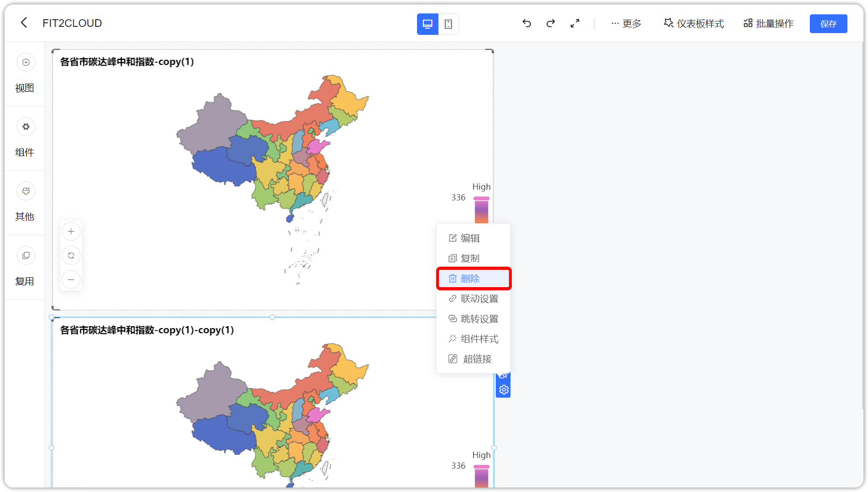Open the 更多 menu
Image resolution: width=868 pixels, height=492 pixels.
tap(626, 23)
